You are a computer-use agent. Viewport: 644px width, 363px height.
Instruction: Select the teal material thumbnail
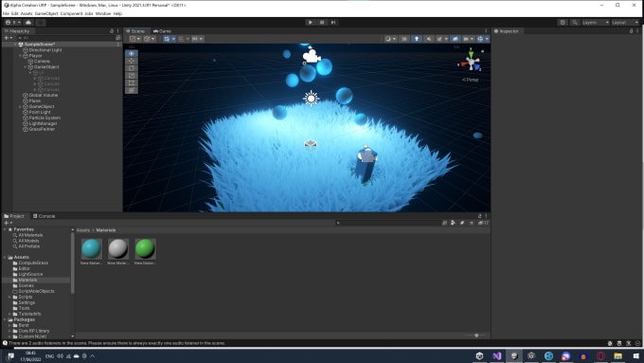[x=91, y=248]
